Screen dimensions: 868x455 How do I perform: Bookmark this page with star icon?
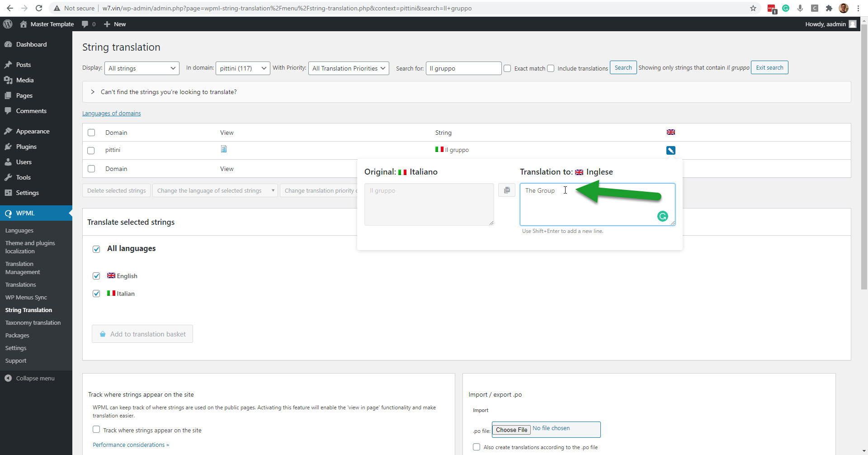pyautogui.click(x=753, y=8)
